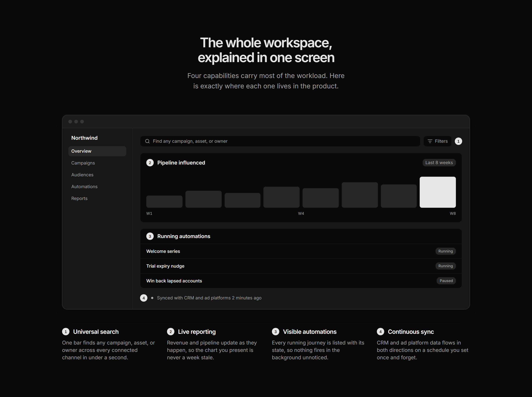532x397 pixels.
Task: Switch to Reports in the sidebar
Action: 97,198
